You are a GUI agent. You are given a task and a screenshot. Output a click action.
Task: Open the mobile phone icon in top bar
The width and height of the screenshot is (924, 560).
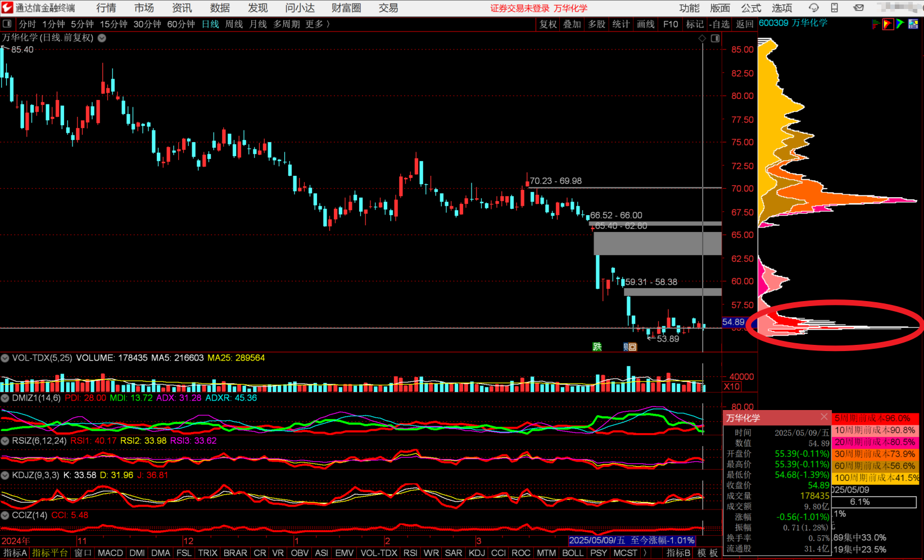[835, 8]
